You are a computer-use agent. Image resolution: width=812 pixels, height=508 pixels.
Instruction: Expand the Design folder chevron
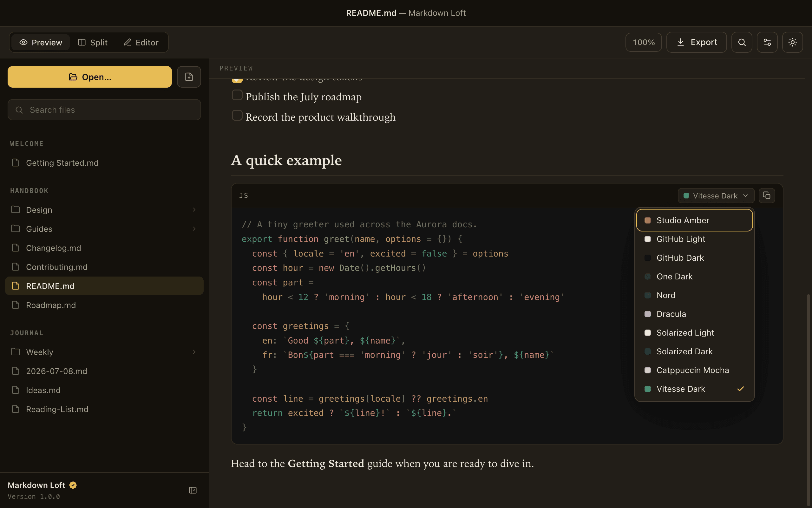pyautogui.click(x=194, y=210)
